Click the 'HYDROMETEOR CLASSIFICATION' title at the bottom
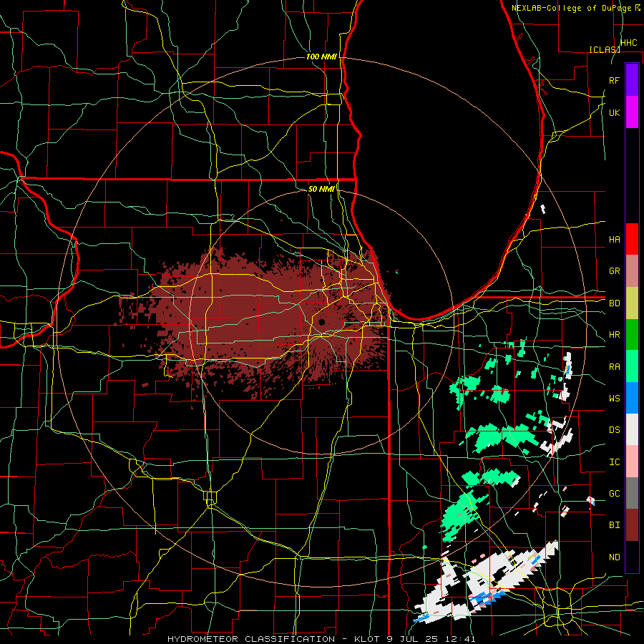 point(251,639)
